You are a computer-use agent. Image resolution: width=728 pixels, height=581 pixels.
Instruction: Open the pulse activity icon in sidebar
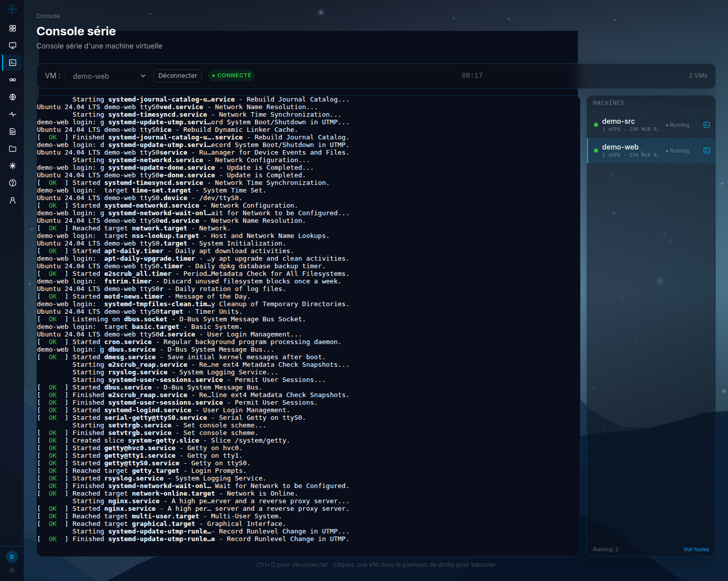pyautogui.click(x=13, y=114)
